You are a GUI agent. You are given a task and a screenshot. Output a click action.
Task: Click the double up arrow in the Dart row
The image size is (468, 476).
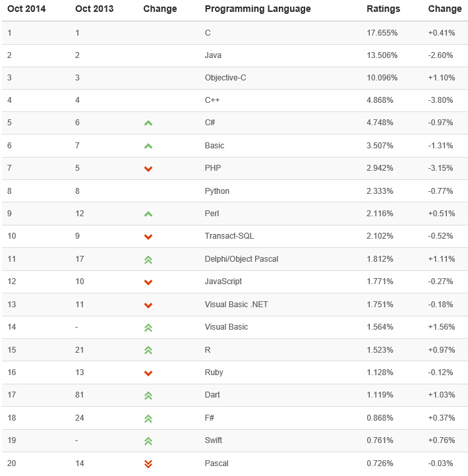point(148,396)
